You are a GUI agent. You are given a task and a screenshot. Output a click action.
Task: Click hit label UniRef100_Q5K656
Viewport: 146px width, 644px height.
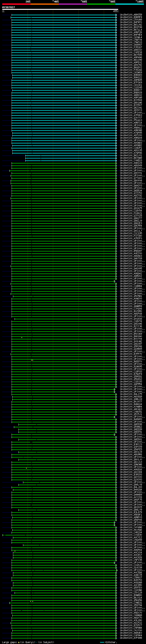[x=131, y=600]
